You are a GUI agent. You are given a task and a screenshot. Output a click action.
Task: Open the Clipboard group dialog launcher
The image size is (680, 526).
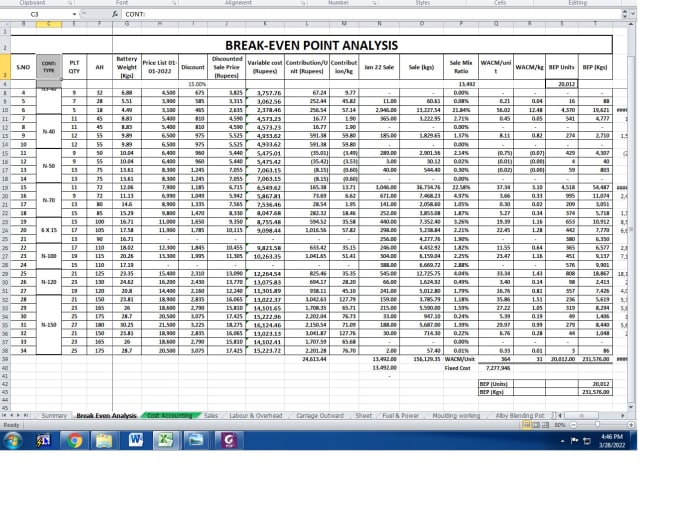point(70,3)
